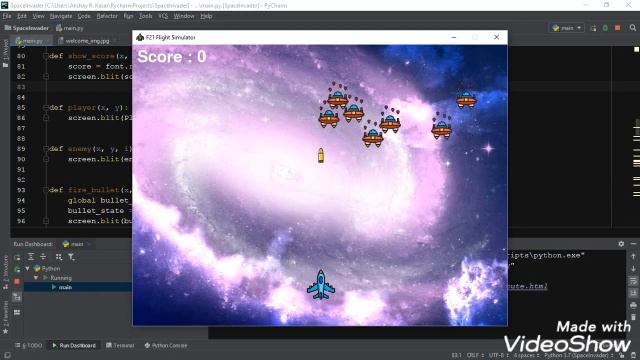Toggle the Show configurations tree layout icon

[17, 298]
